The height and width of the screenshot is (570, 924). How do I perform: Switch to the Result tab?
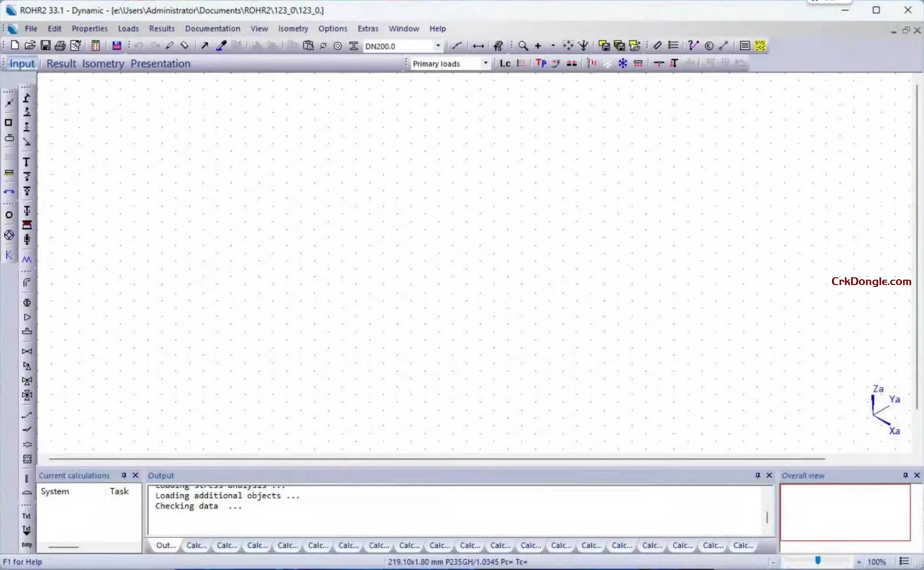(x=61, y=63)
